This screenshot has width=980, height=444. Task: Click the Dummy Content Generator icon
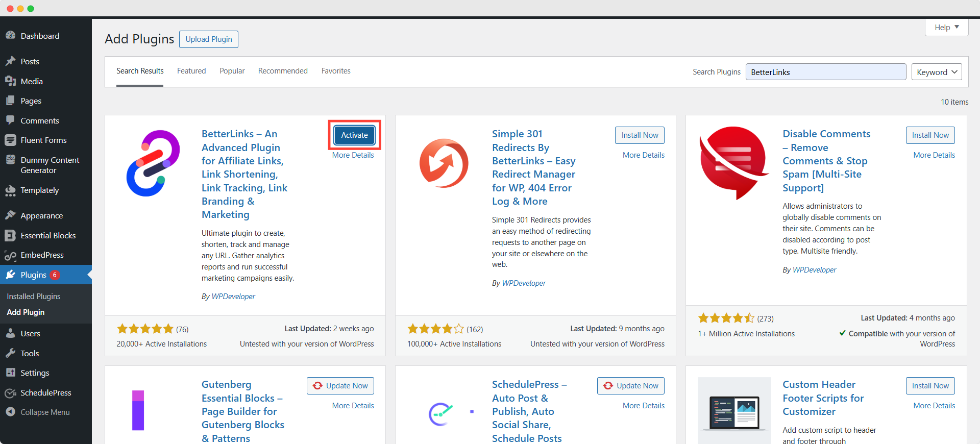10,160
